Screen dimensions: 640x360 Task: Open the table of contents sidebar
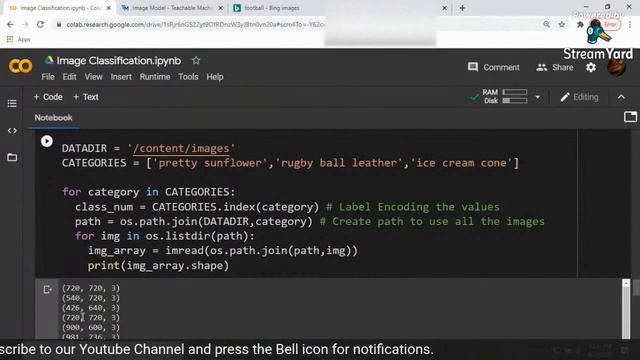[12, 103]
